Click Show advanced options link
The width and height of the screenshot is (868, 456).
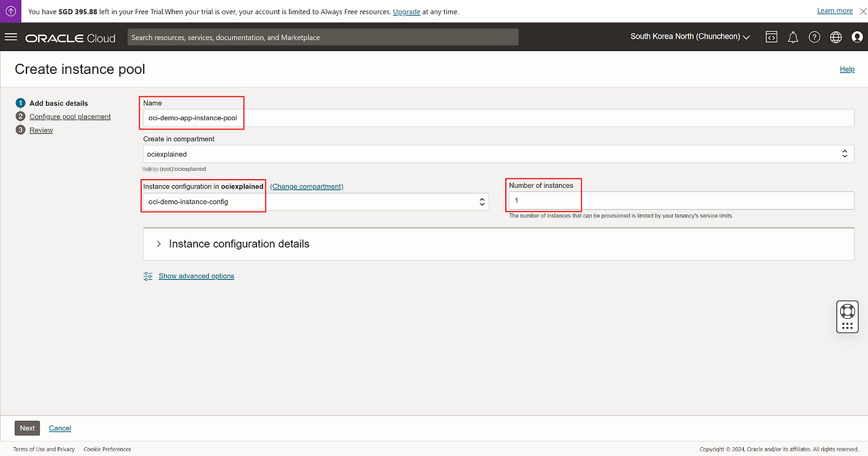click(196, 276)
